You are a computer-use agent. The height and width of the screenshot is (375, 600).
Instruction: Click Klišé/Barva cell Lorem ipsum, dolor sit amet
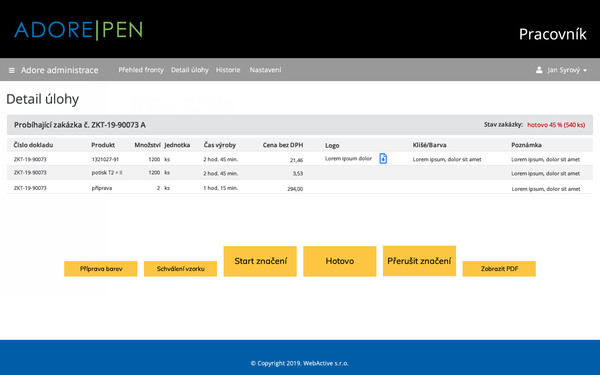pos(447,159)
